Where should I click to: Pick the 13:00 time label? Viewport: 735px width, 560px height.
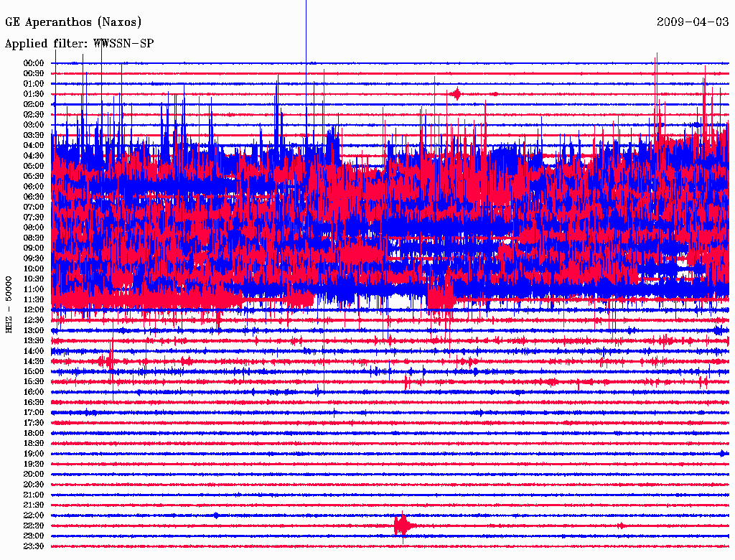(x=34, y=330)
